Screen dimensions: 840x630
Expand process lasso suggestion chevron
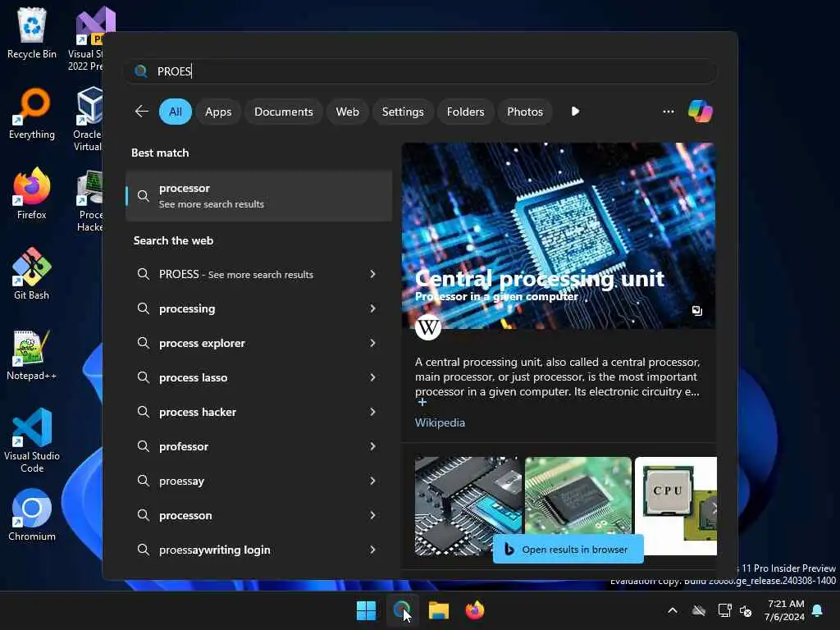tap(373, 377)
